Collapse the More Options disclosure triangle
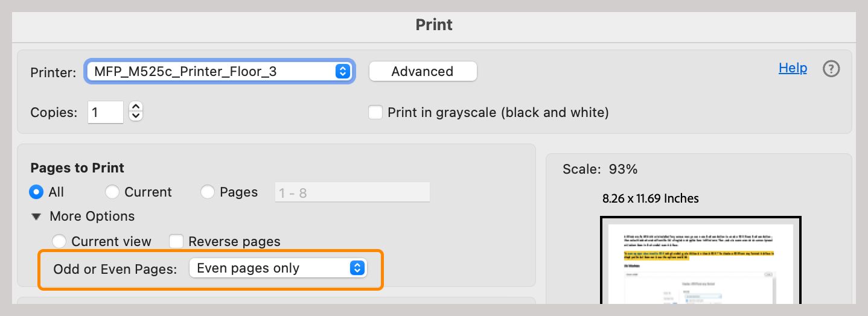The height and width of the screenshot is (316, 868). pos(37,216)
